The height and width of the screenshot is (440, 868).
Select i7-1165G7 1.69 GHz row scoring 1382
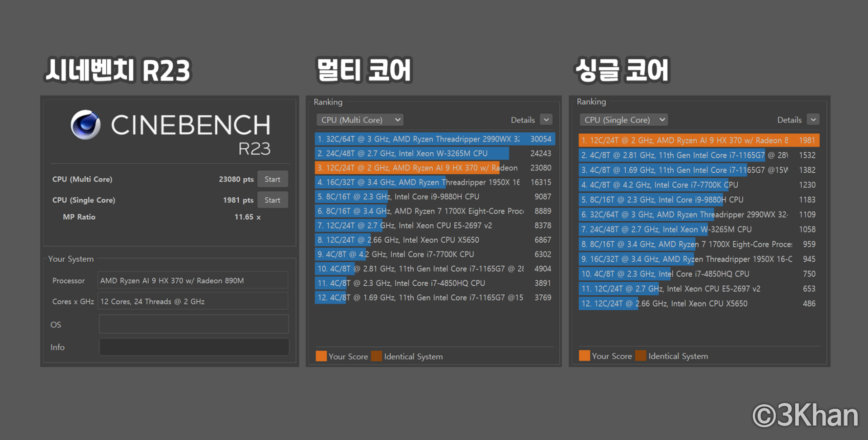point(699,170)
